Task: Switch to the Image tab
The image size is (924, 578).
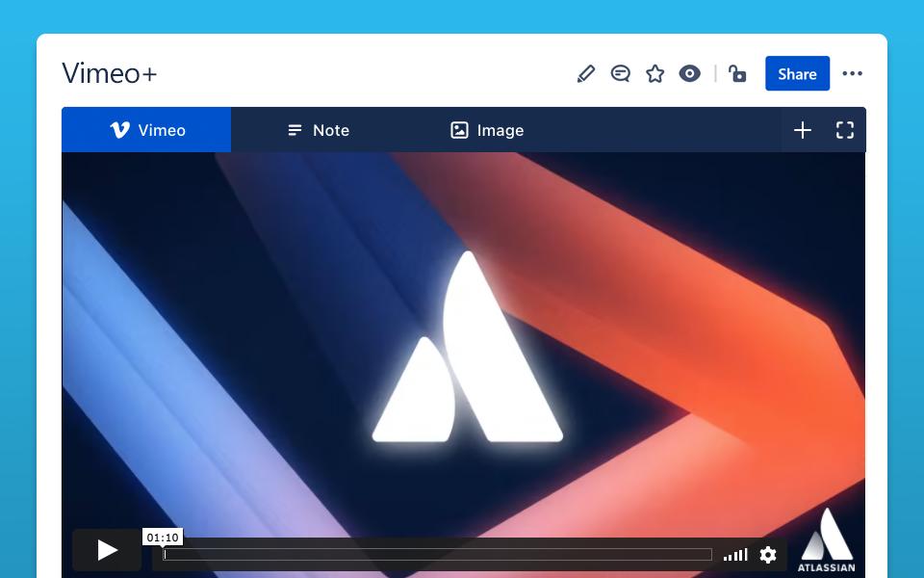Action: pyautogui.click(x=487, y=130)
